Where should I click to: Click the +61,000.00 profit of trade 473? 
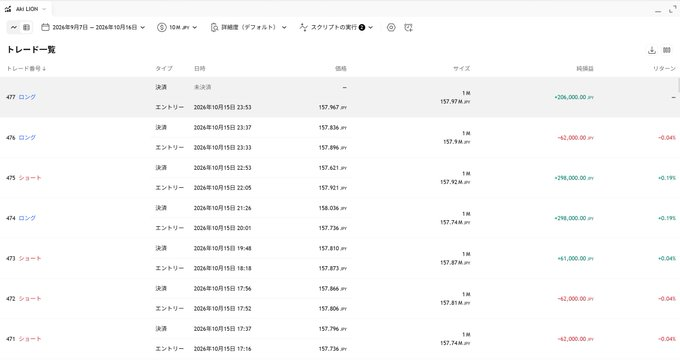(575, 258)
